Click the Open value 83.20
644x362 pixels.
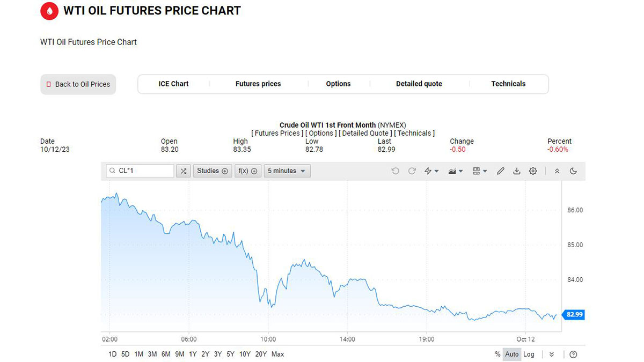coord(170,149)
